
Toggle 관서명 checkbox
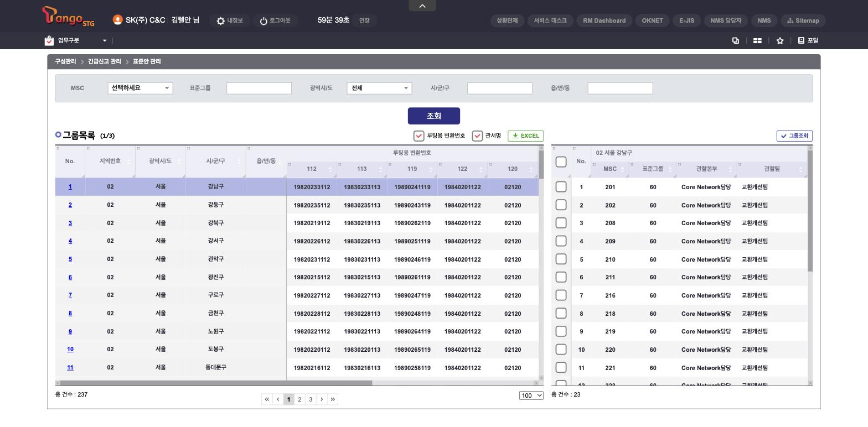pos(477,136)
